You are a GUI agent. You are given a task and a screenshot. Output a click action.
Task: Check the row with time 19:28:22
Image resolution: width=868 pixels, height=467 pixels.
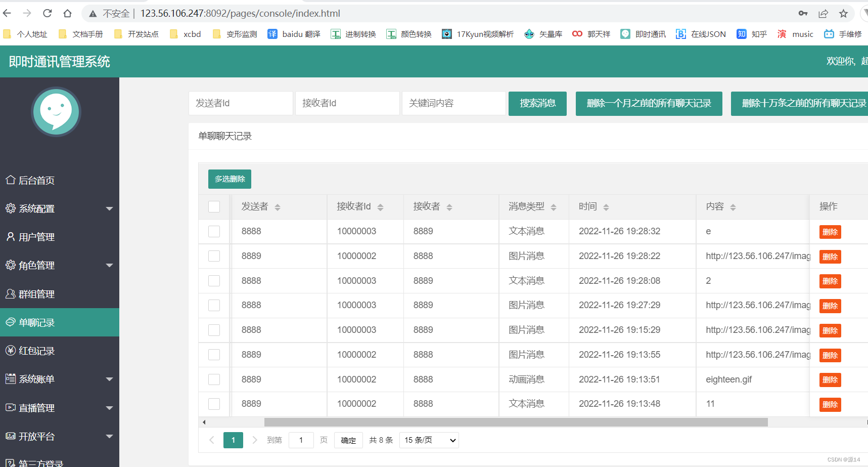click(214, 256)
